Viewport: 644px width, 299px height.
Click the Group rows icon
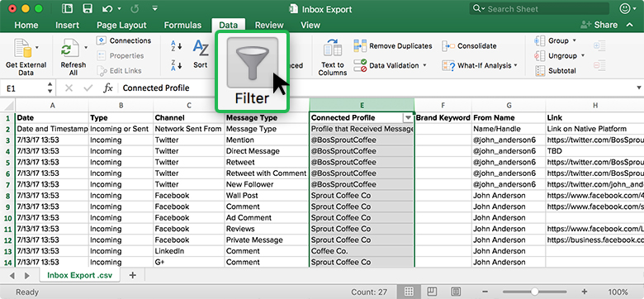540,40
